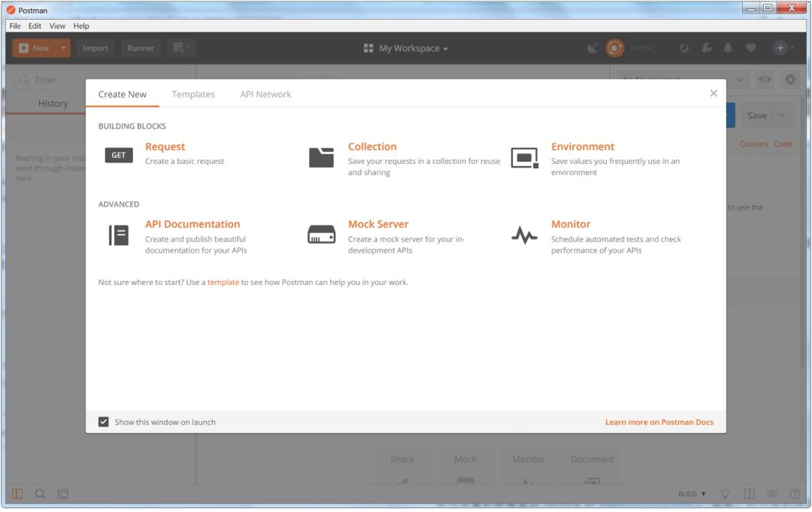Click the API Documentation page icon
The image size is (812, 512).
(x=119, y=235)
